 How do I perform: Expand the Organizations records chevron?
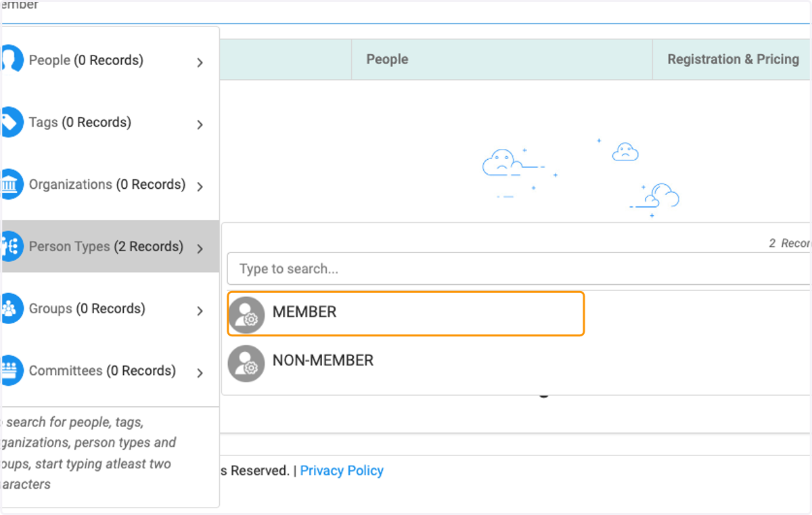coord(200,187)
